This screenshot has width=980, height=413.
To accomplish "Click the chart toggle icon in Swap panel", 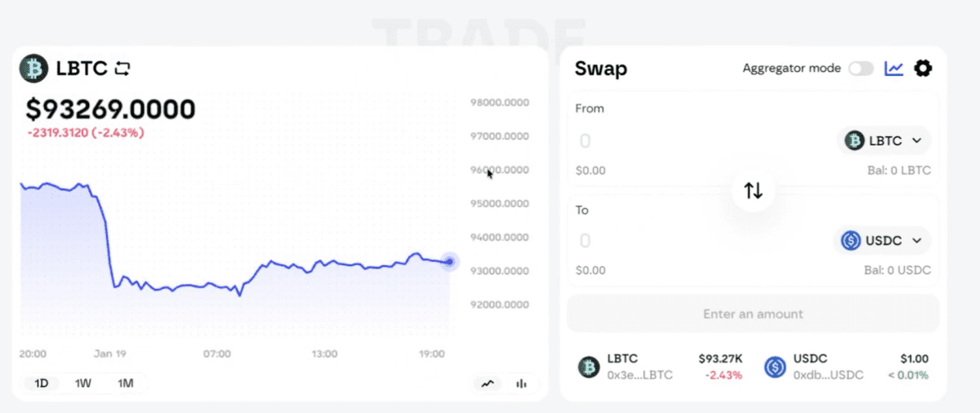I will pos(893,69).
